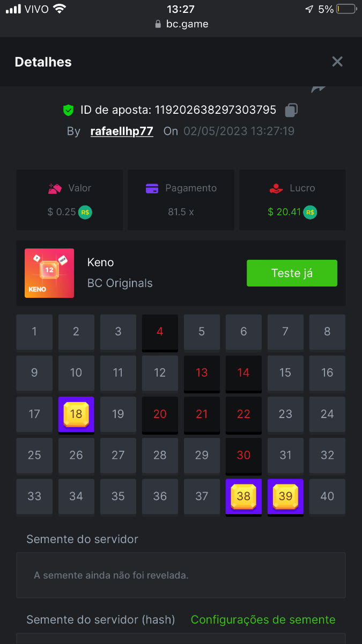Click the green verified shield icon
This screenshot has width=362, height=644.
[68, 110]
